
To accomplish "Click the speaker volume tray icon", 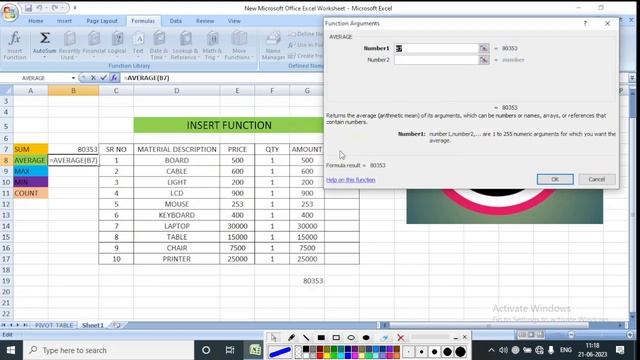I will (x=503, y=350).
